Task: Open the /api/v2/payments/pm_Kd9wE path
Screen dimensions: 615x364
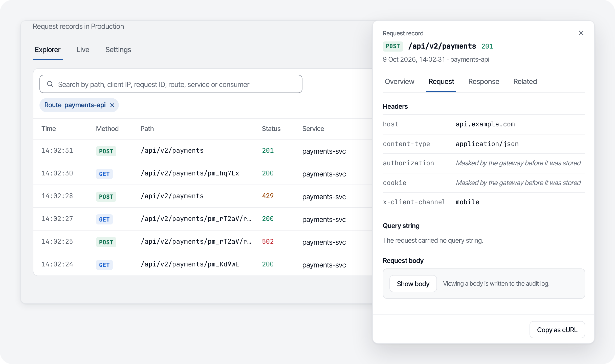Action: pyautogui.click(x=190, y=264)
